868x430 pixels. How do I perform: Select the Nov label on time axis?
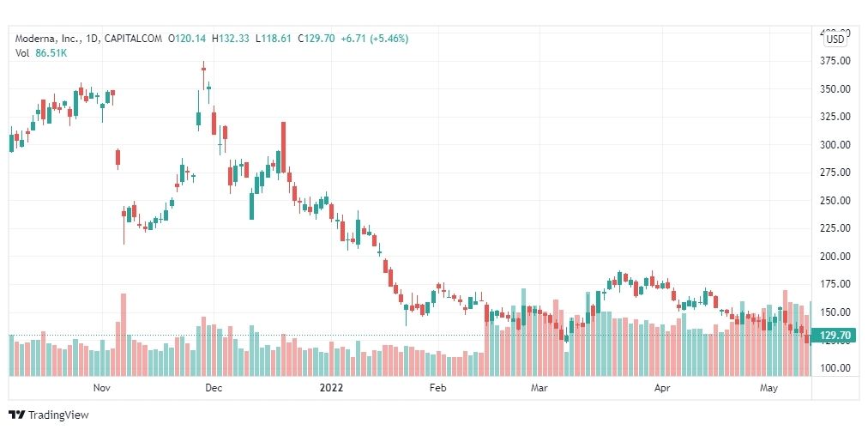click(101, 388)
